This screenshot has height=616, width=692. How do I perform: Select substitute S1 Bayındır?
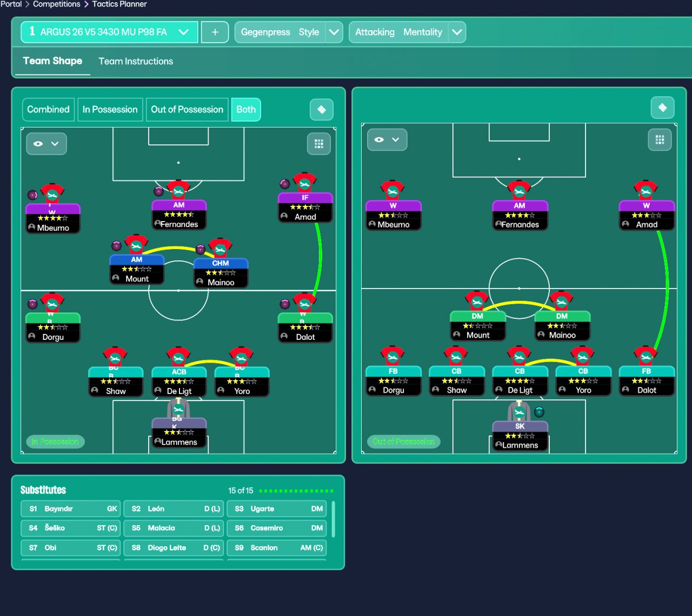pos(70,508)
